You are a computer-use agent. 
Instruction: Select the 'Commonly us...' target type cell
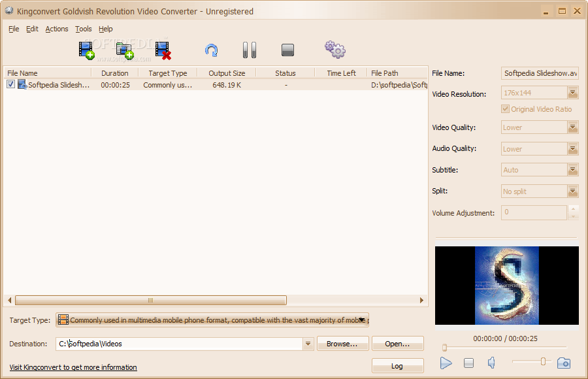tap(168, 85)
